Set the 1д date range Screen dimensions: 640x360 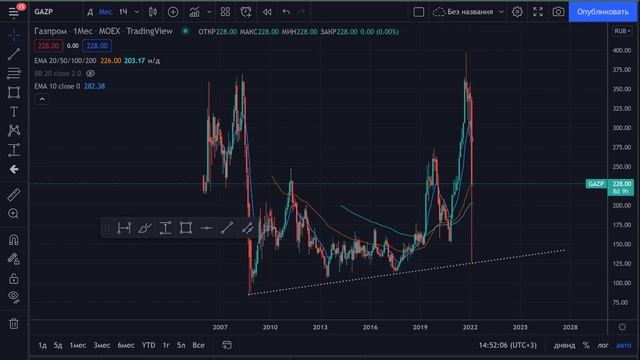[x=42, y=345]
